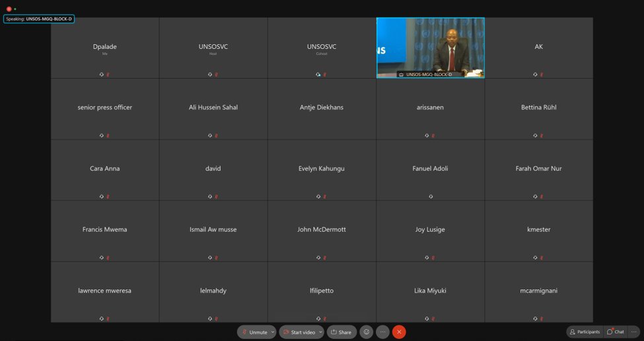Open the audio options arrow beside Unmute
This screenshot has height=341, width=644.
tap(273, 332)
